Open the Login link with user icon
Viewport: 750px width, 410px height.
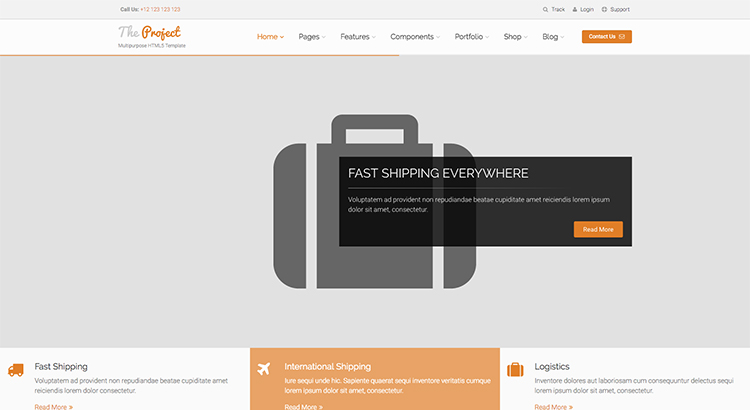click(x=583, y=9)
